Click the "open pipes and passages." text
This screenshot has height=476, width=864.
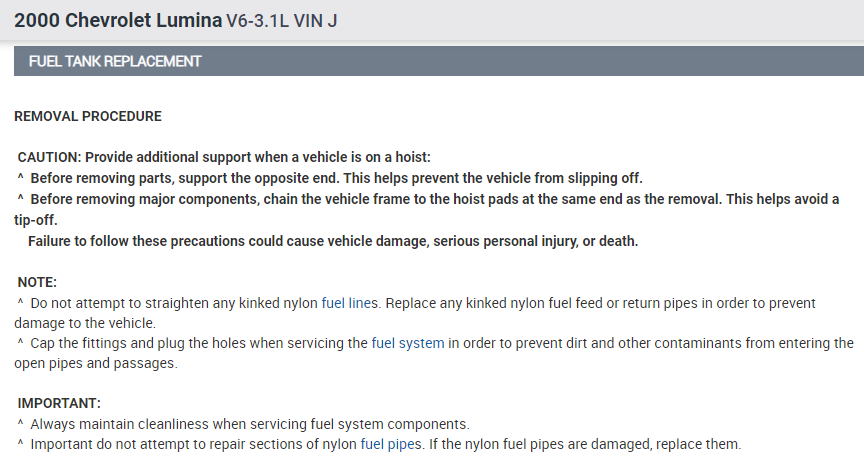tap(95, 363)
